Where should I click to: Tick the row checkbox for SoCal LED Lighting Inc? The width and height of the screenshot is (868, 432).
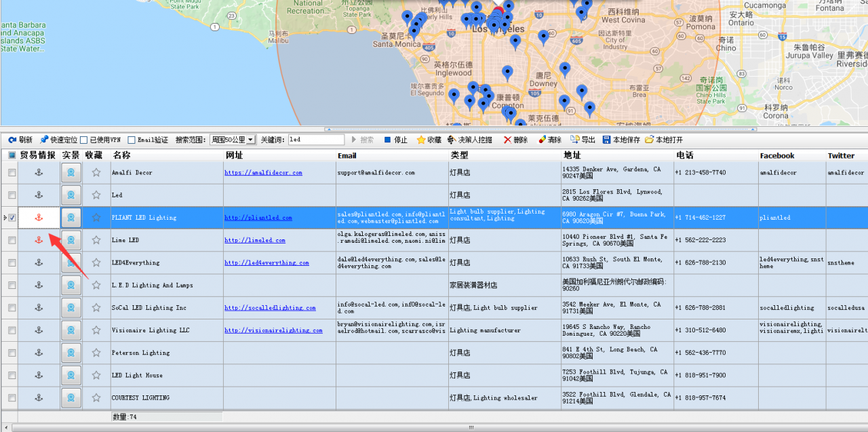click(x=12, y=308)
